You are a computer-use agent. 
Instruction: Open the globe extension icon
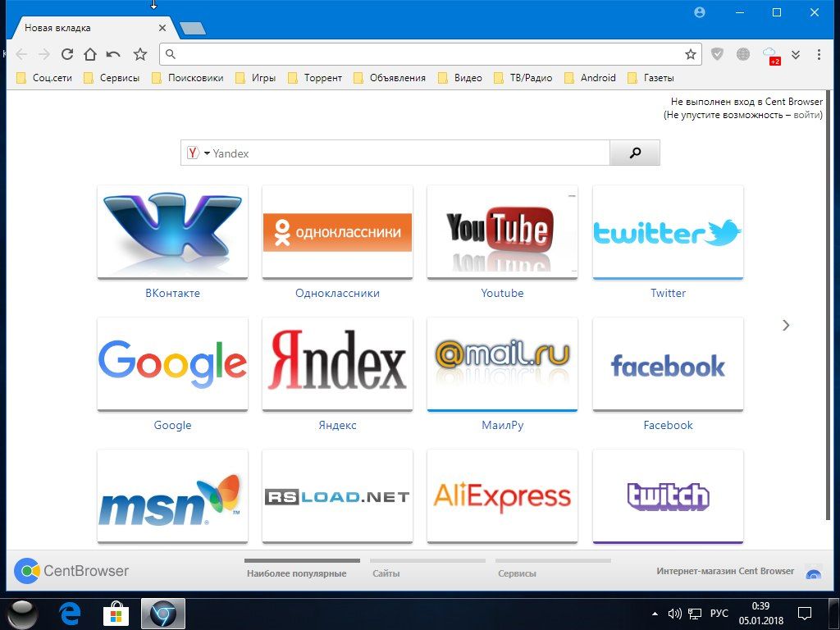click(743, 53)
